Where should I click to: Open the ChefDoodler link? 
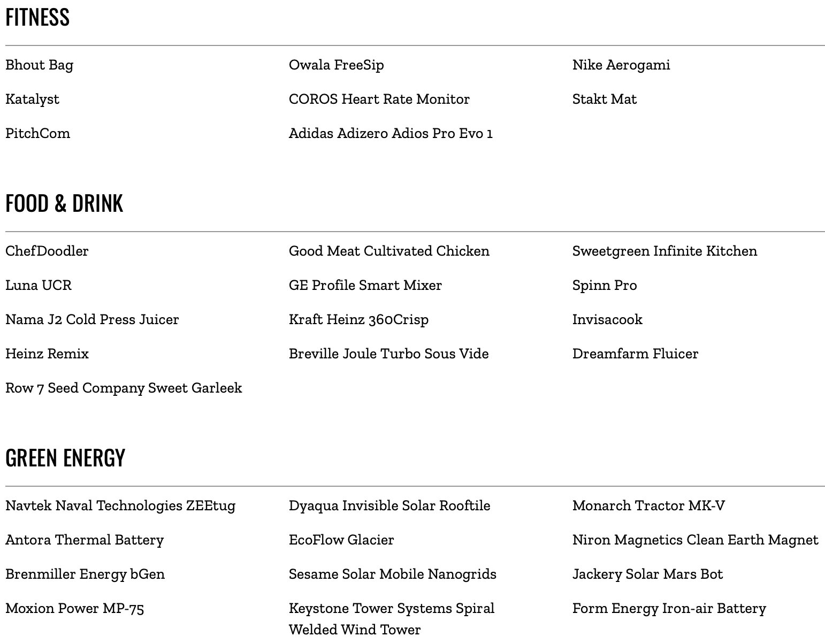[47, 251]
